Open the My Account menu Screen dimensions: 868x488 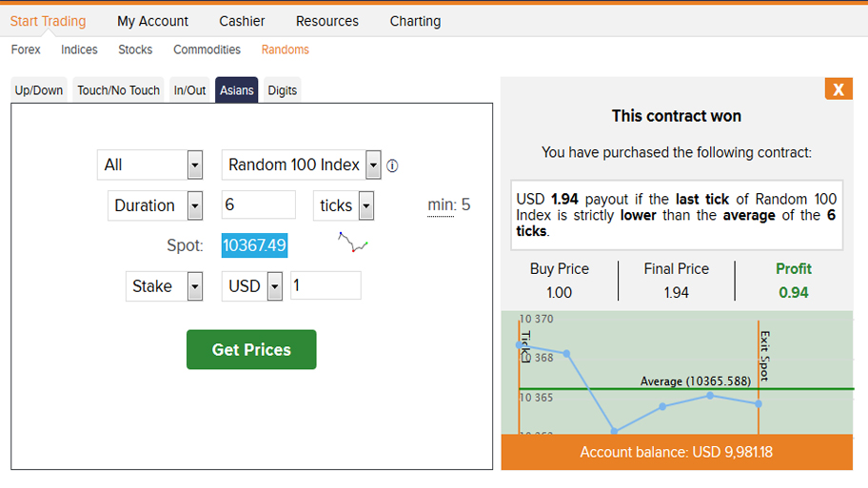click(153, 21)
